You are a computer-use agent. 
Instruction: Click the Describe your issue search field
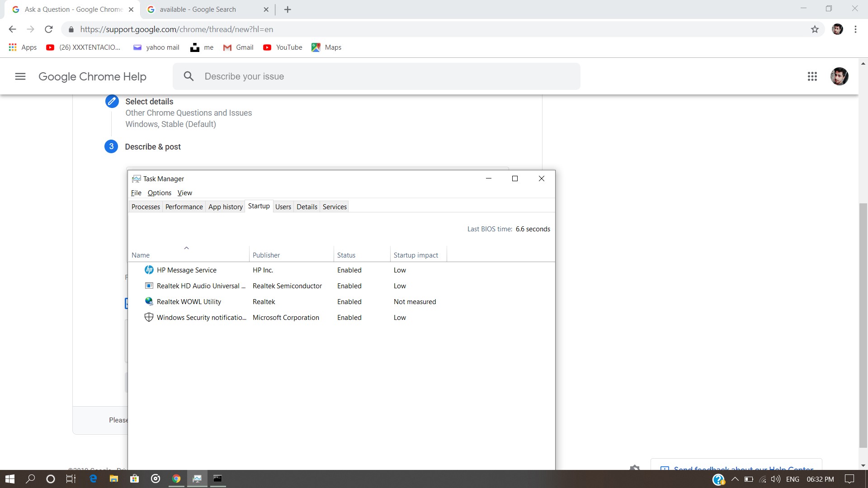(377, 76)
